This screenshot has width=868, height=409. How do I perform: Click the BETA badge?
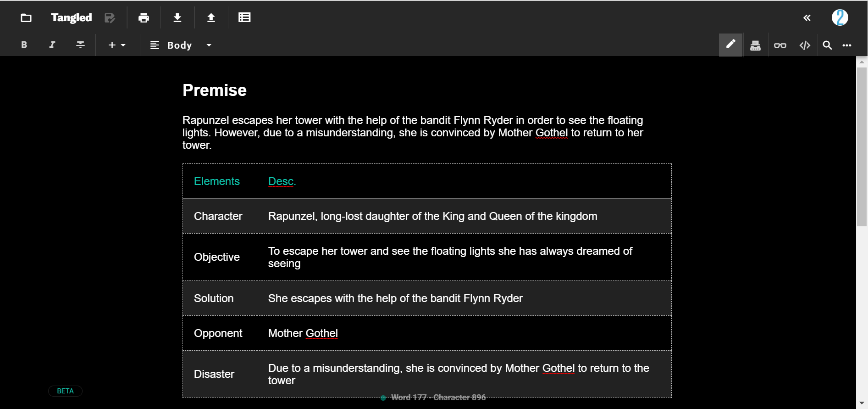(x=65, y=391)
